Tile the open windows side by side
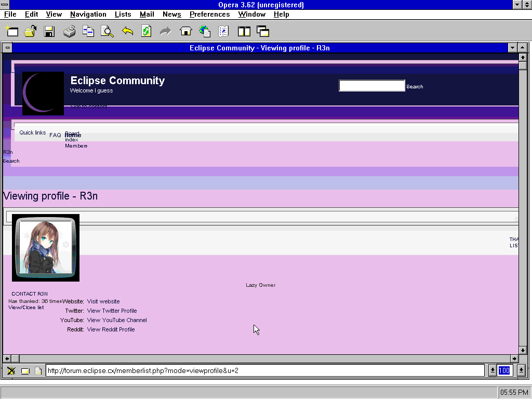Image resolution: width=532 pixels, height=399 pixels. 244,31
